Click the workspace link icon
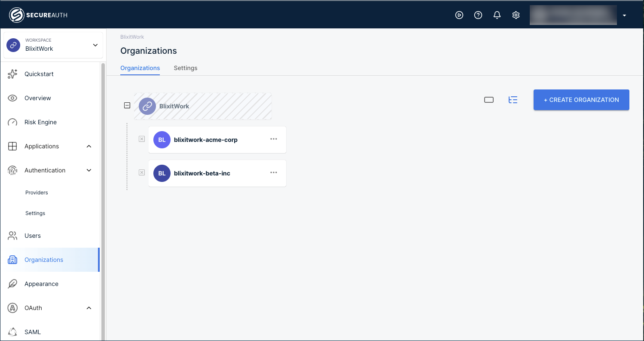This screenshot has height=341, width=644. coord(13,45)
